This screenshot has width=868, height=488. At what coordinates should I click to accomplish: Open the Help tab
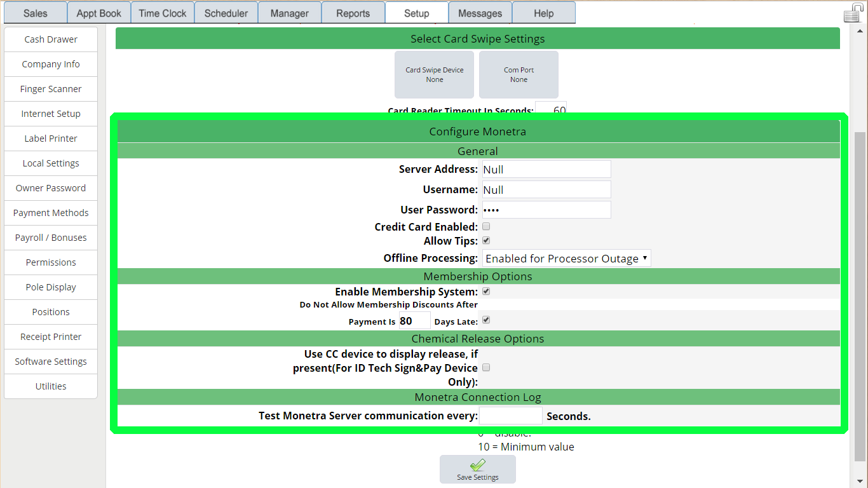[543, 13]
